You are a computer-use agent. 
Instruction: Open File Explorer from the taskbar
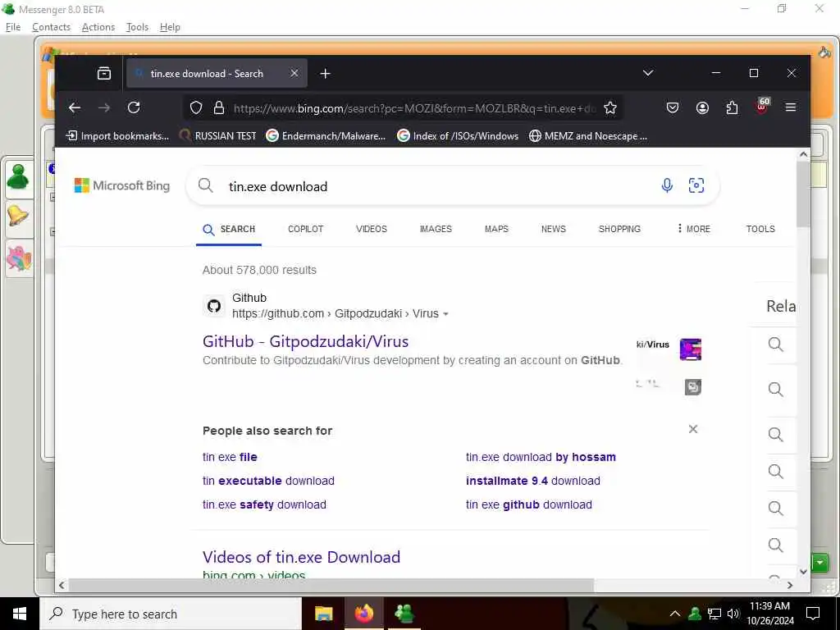pyautogui.click(x=323, y=614)
